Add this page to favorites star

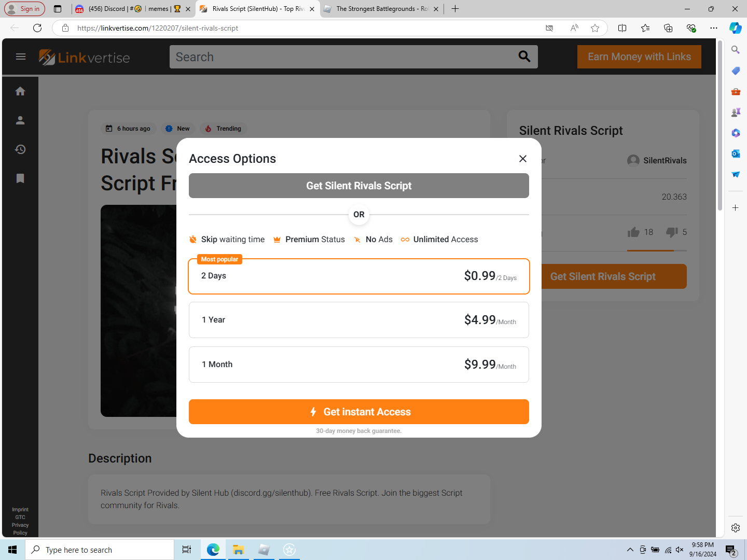pos(595,28)
